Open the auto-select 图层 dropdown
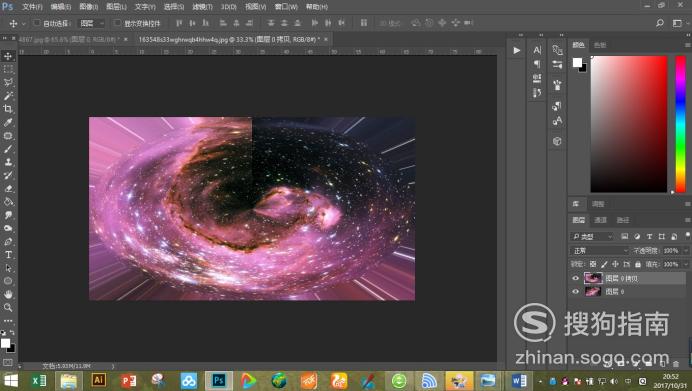The height and width of the screenshot is (391, 692). [x=92, y=23]
